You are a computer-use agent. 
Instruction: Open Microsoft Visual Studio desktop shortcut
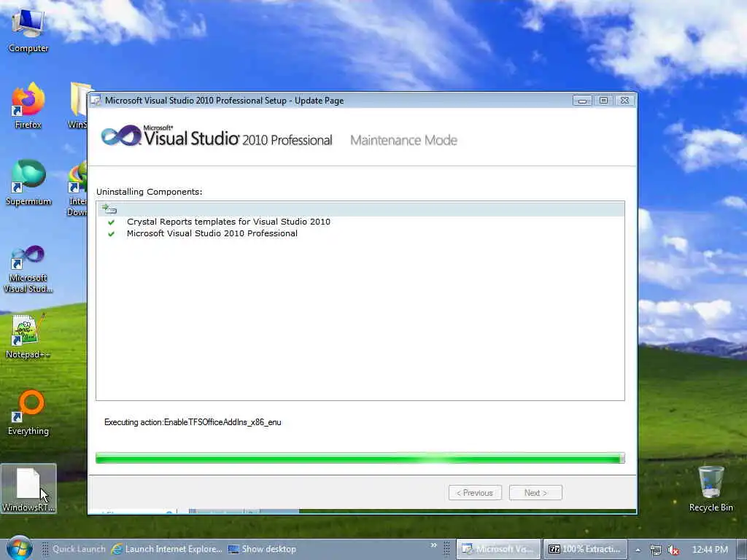click(28, 269)
